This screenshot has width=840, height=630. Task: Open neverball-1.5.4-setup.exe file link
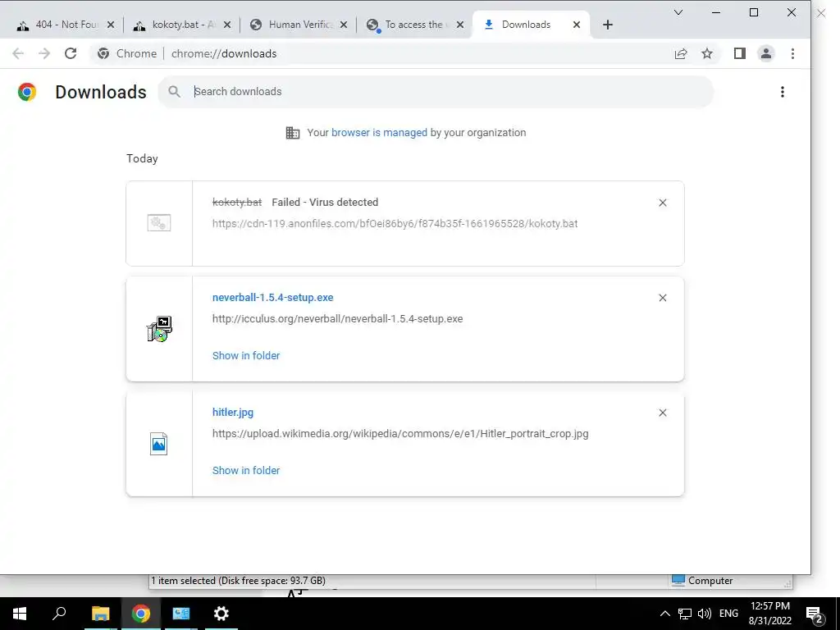coord(272,297)
